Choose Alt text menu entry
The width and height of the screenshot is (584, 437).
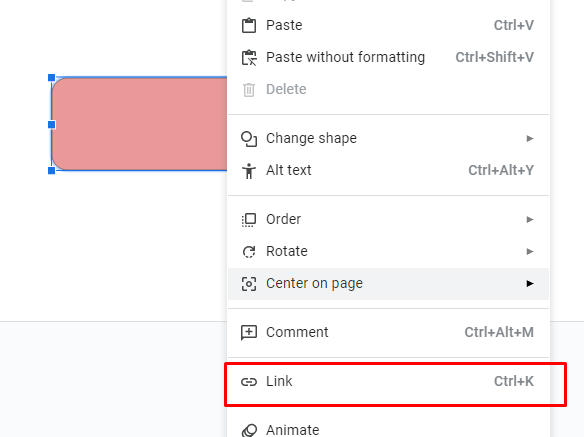[388, 170]
